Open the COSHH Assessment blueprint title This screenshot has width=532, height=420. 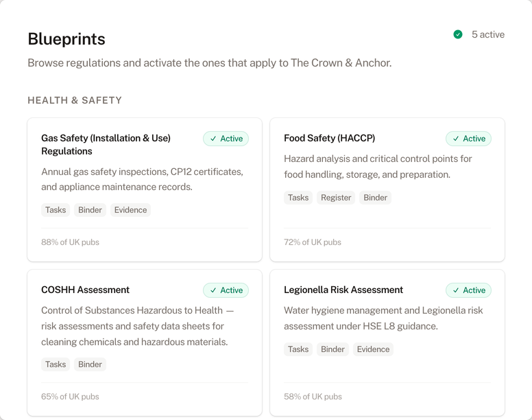pyautogui.click(x=85, y=290)
